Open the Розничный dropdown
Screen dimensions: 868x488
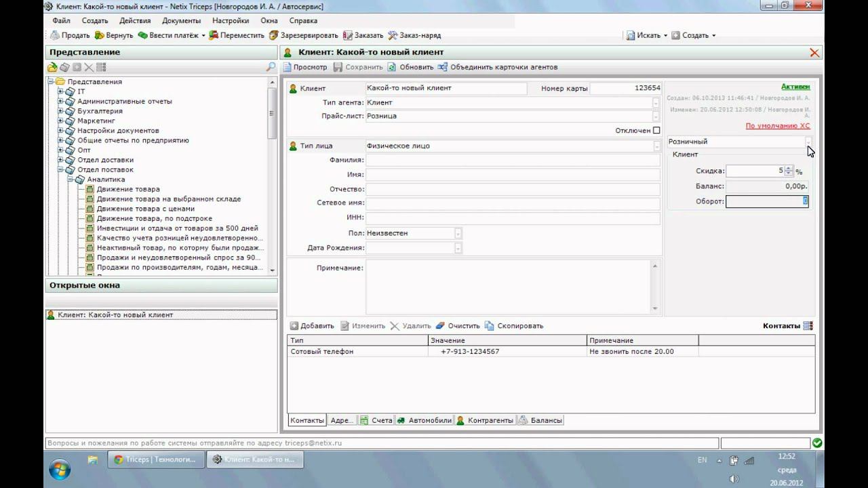coord(808,142)
